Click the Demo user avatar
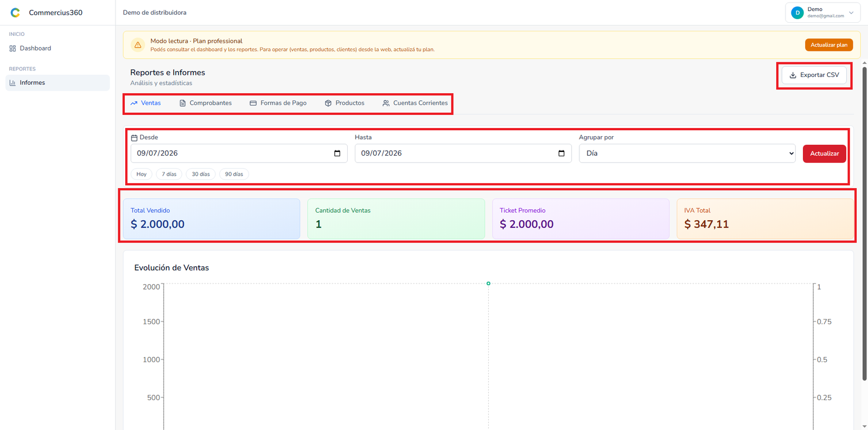This screenshot has width=868, height=430. (797, 12)
